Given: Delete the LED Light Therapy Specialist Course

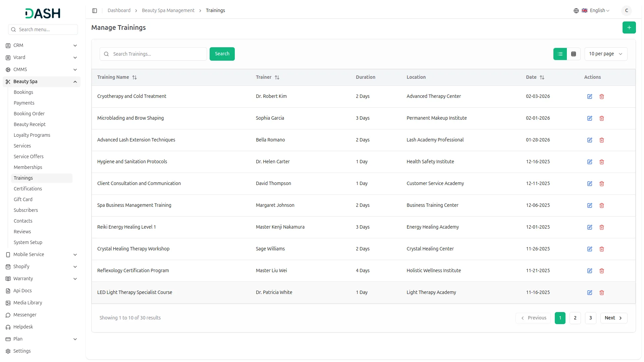Looking at the screenshot, I should coord(601,293).
